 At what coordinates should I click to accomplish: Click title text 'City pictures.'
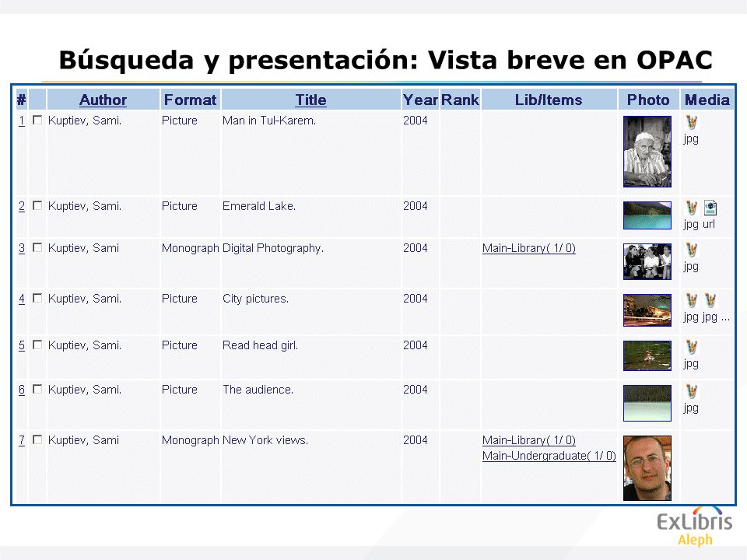(255, 299)
